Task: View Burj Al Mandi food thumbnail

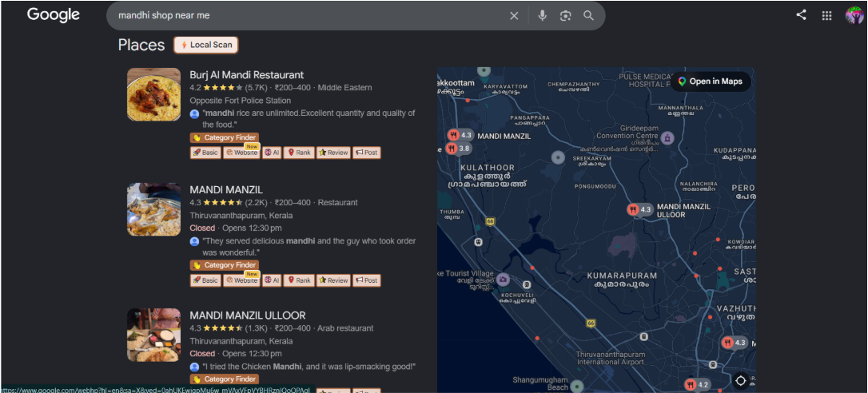Action: click(x=154, y=94)
